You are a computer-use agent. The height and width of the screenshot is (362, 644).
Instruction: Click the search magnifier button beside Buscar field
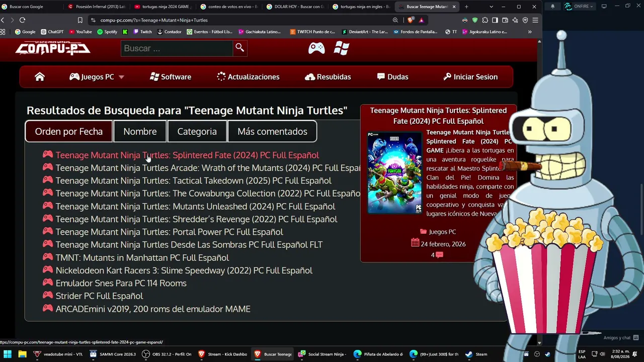[240, 48]
